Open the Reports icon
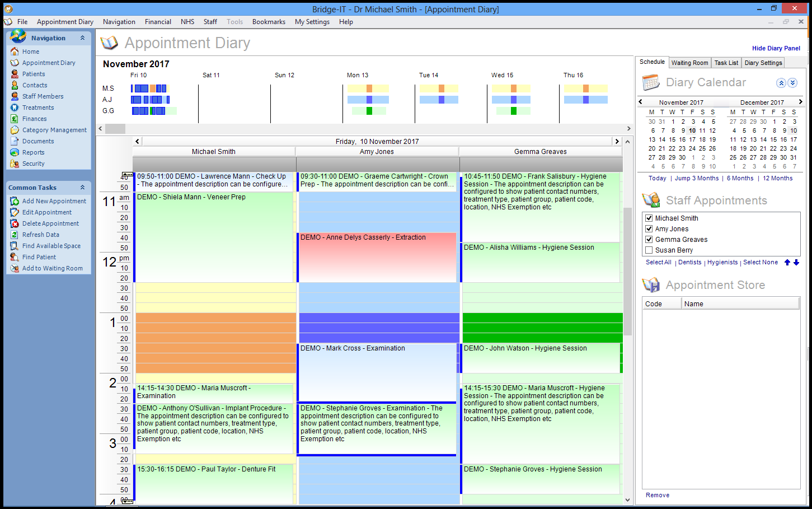This screenshot has width=812, height=509. (x=15, y=152)
